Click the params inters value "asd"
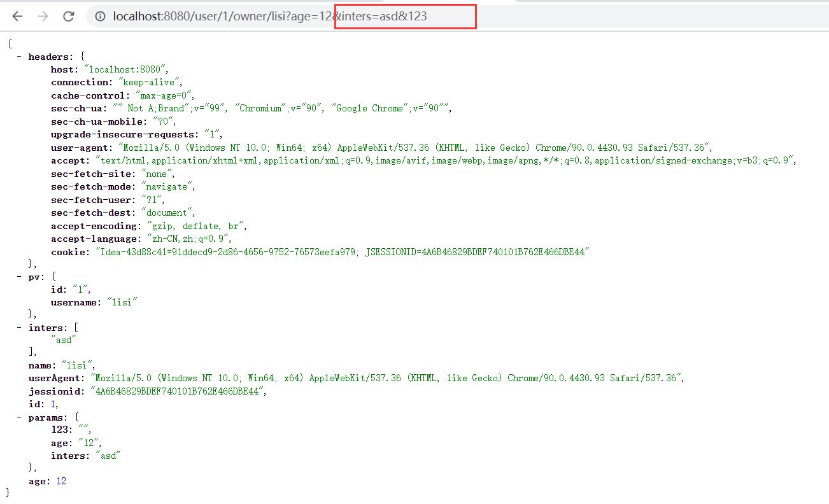 coord(108,456)
